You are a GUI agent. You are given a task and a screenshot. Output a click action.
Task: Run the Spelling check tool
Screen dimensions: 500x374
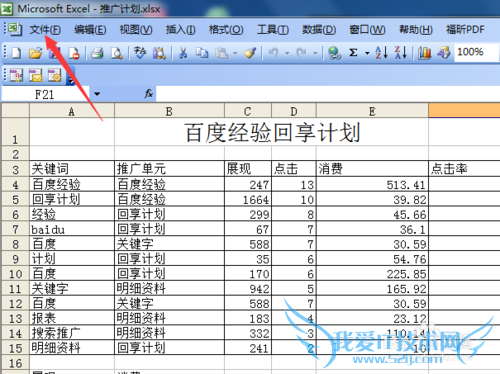[x=140, y=53]
